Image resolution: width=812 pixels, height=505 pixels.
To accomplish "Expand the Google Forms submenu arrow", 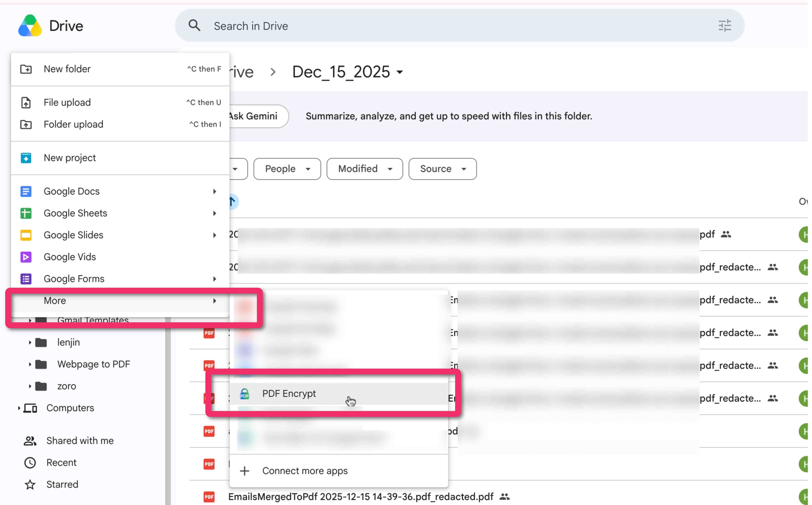I will (x=215, y=279).
